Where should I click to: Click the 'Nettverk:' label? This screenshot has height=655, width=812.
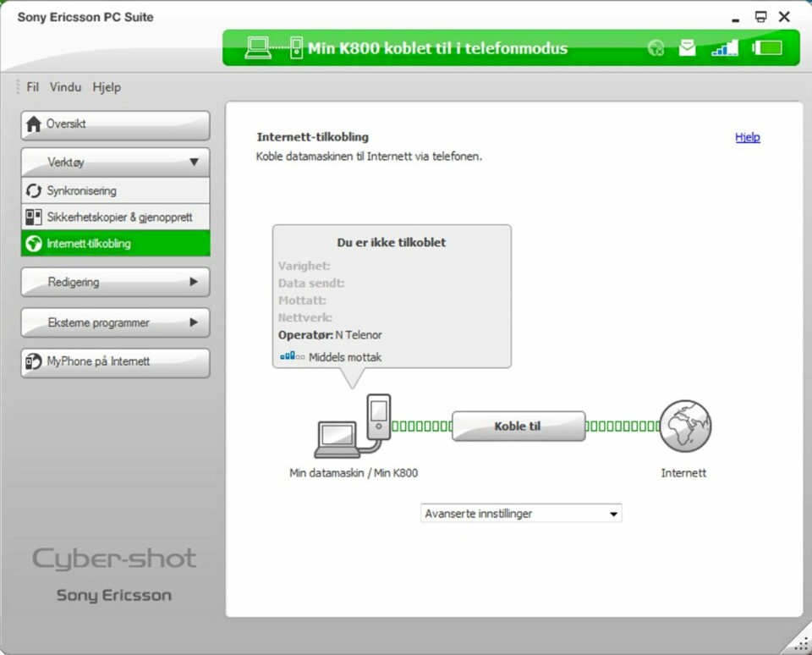(x=305, y=317)
